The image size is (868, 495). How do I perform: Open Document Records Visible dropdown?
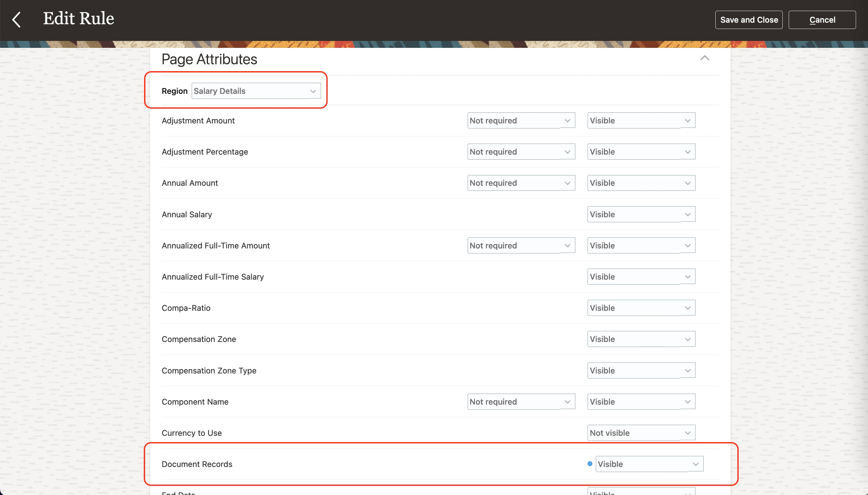pos(649,464)
